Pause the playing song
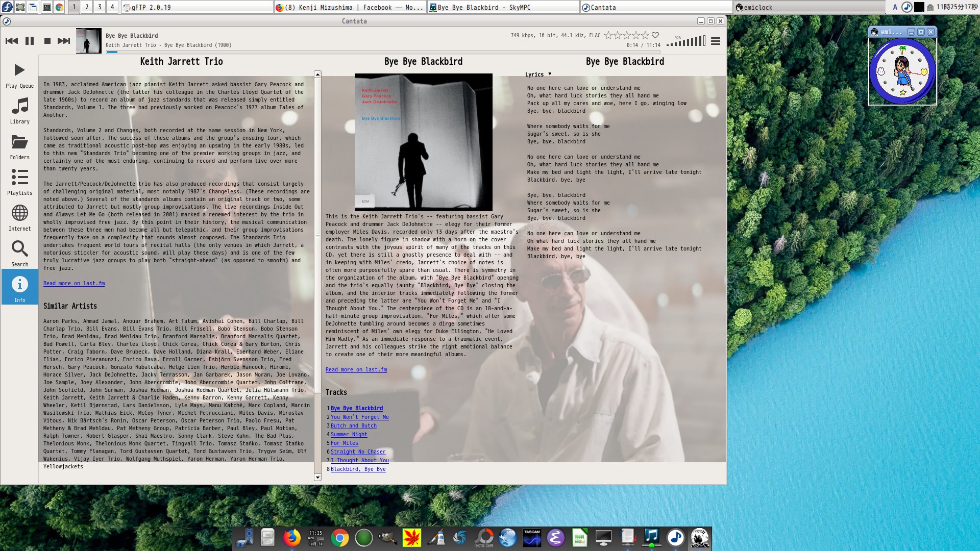Screen dimensions: 980x551 [30, 41]
